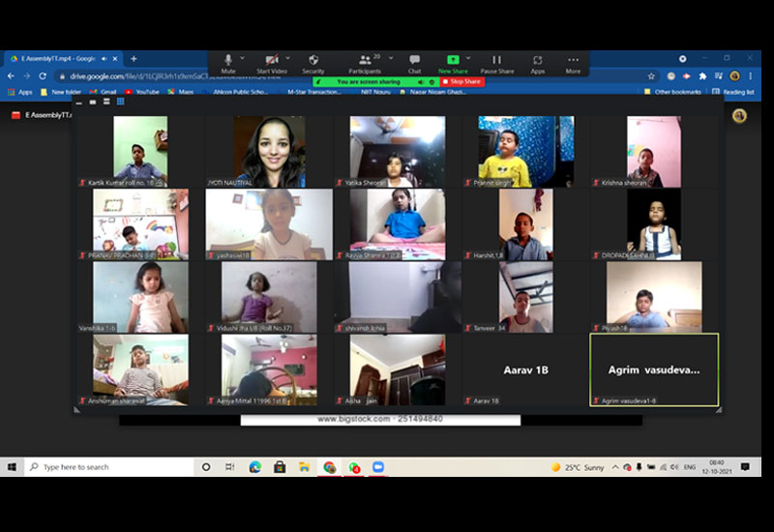
Task: Open a new Chrome tab
Action: [x=134, y=59]
